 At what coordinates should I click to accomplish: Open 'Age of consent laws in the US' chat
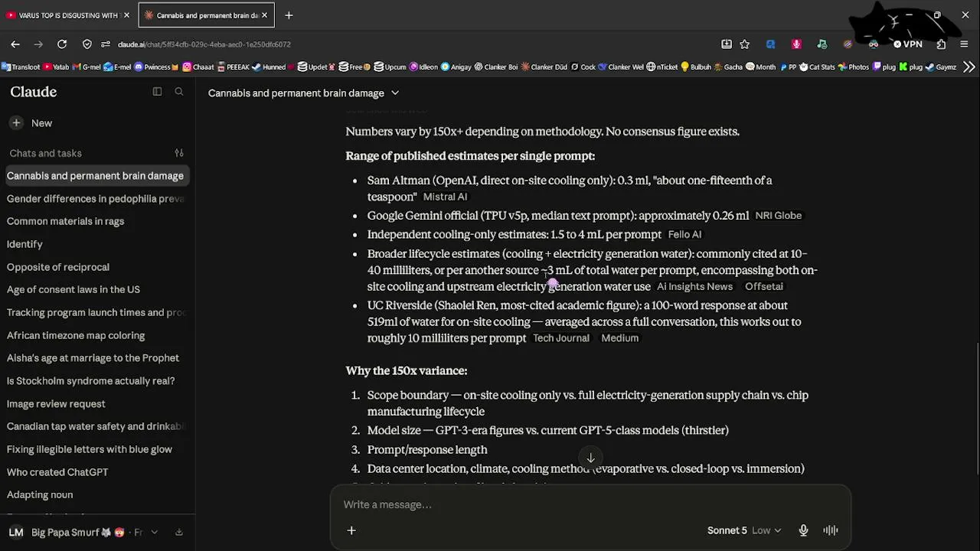pyautogui.click(x=96, y=289)
